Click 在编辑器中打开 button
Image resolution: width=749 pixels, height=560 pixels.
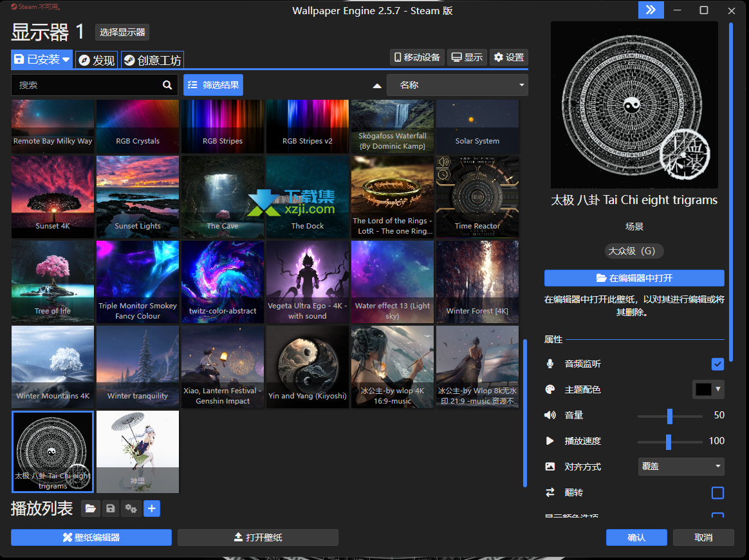[634, 278]
